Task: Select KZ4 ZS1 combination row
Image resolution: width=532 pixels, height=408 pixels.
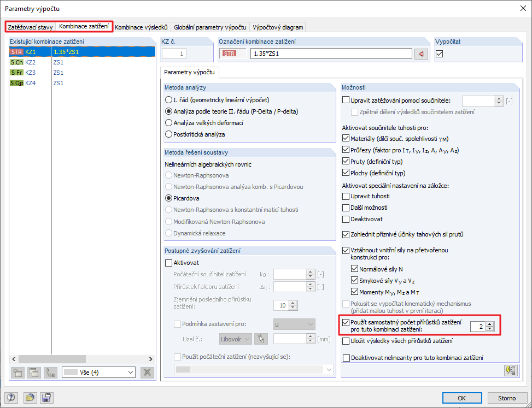Action: [82, 83]
